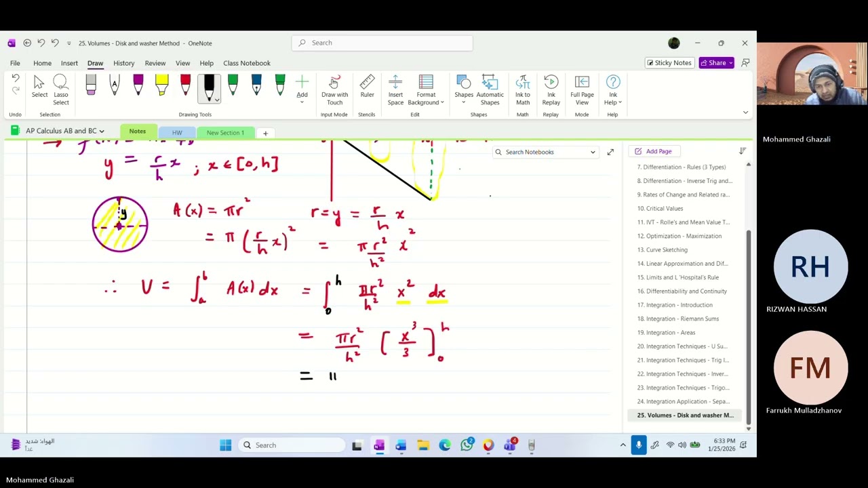868x488 pixels.
Task: Open Format Background dropdown
Action: pyautogui.click(x=427, y=90)
